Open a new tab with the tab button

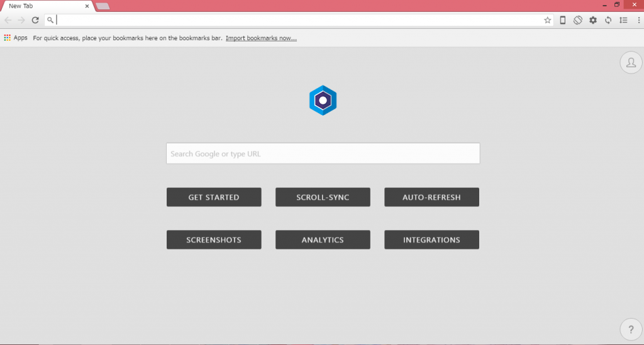pyautogui.click(x=103, y=6)
